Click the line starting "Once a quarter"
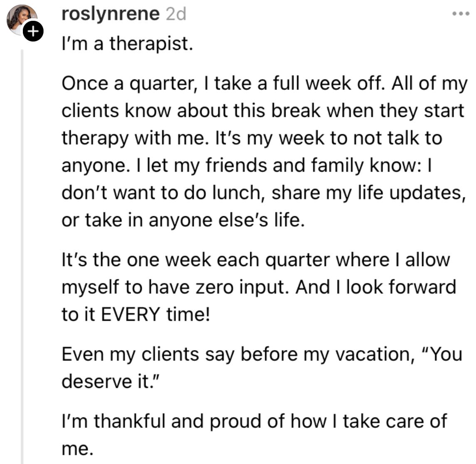The width and height of the screenshot is (476, 464). [x=264, y=84]
